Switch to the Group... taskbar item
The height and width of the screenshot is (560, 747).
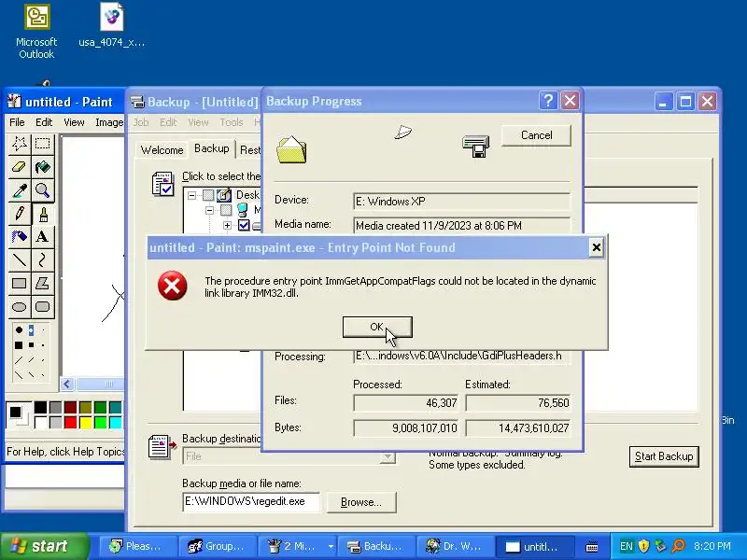217,546
